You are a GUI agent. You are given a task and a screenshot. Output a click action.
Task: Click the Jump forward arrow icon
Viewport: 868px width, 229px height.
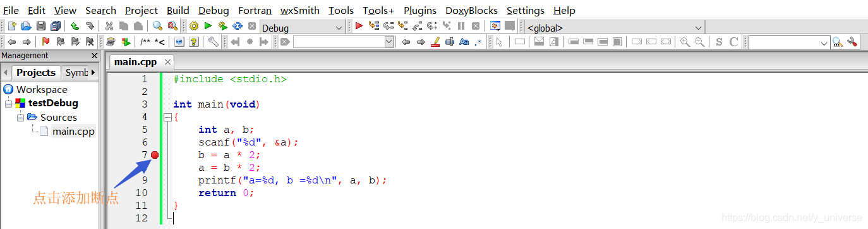(26, 42)
